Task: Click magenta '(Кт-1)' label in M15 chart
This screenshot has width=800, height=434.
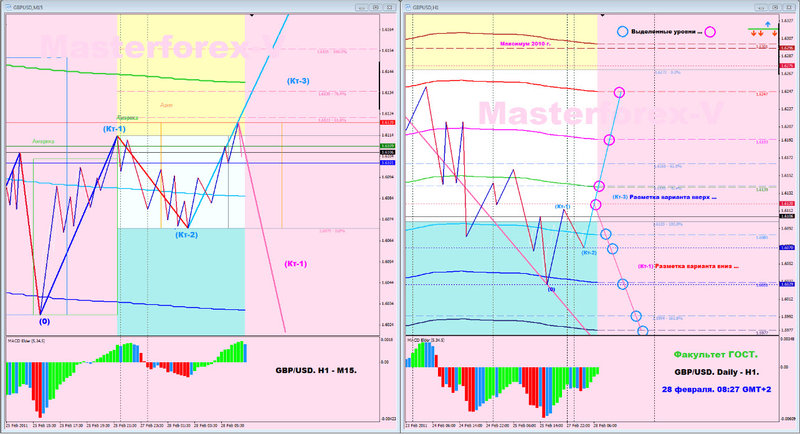Action: (x=295, y=264)
